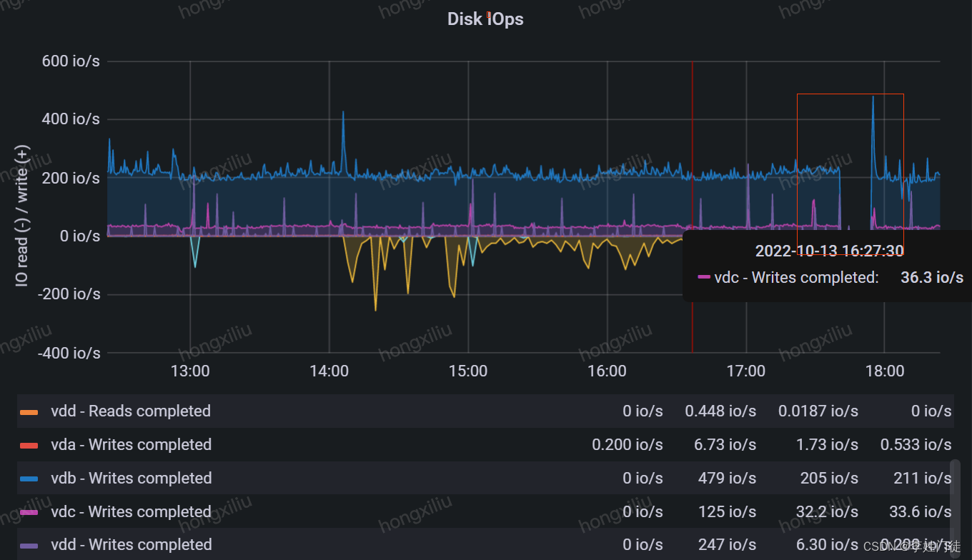The image size is (972, 560).
Task: Click the 6.30 io/s mean value for vdd writes
Action: pos(827,545)
